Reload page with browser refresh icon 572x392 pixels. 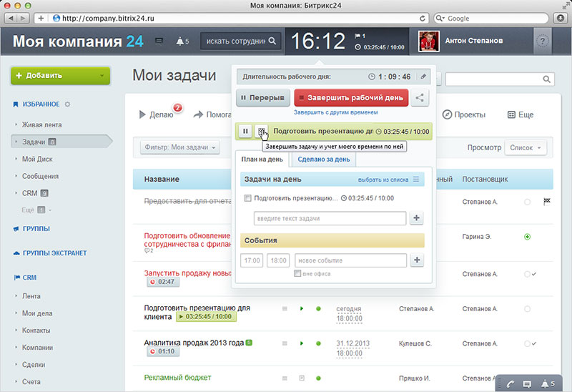422,19
